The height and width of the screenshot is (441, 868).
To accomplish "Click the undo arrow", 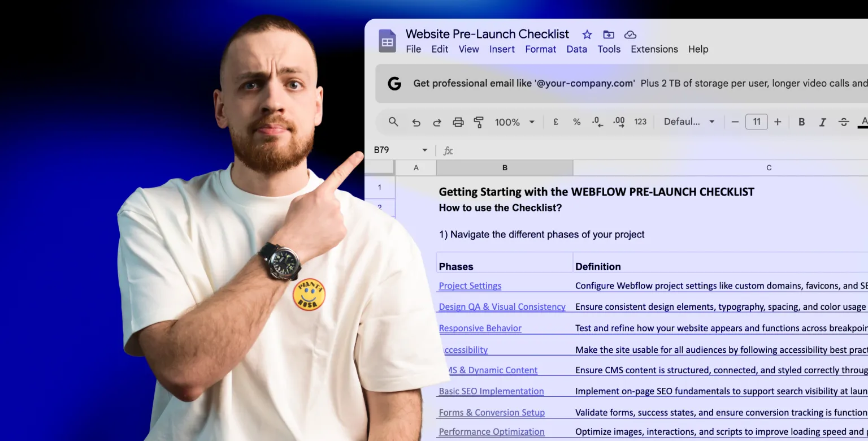I will point(416,122).
